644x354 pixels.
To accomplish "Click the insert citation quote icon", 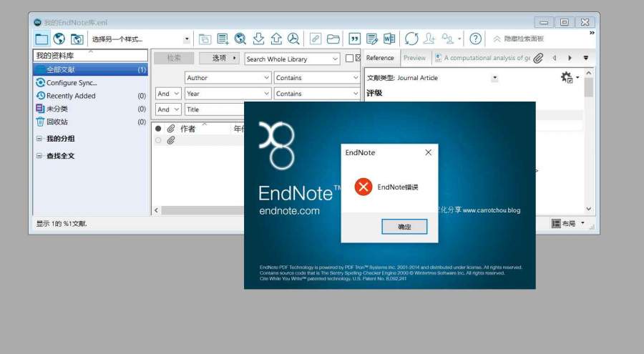I will point(354,39).
